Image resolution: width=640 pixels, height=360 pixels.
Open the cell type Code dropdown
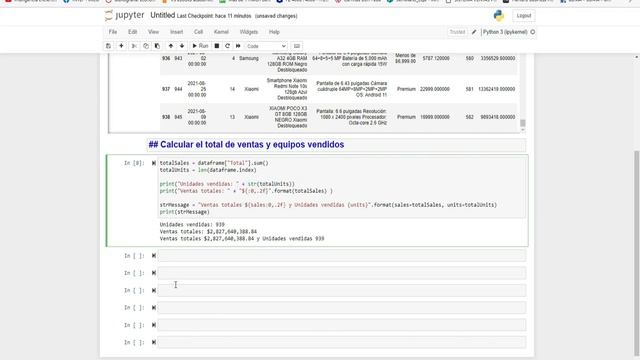(x=266, y=46)
